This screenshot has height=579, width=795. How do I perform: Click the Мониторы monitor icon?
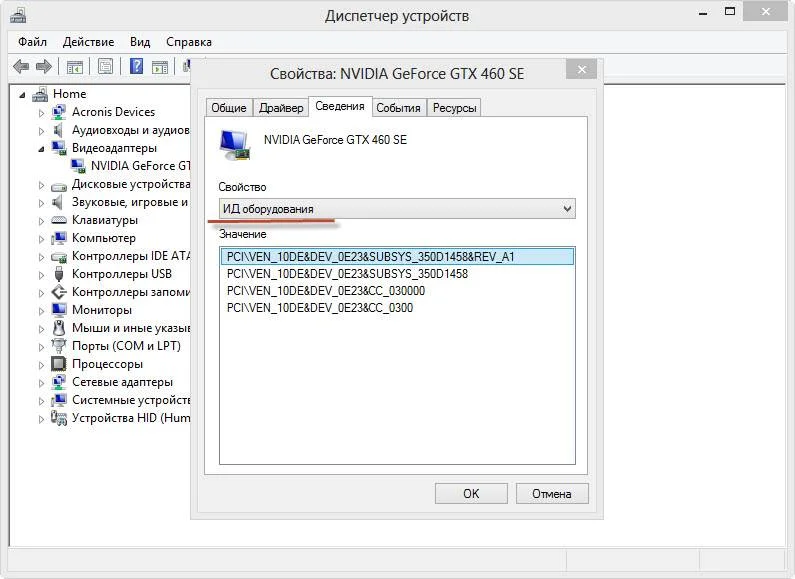point(59,310)
